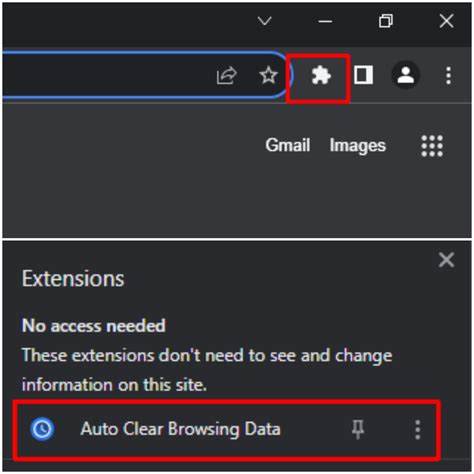The image size is (474, 474).
Task: Restore down the Chrome window
Action: tap(386, 21)
